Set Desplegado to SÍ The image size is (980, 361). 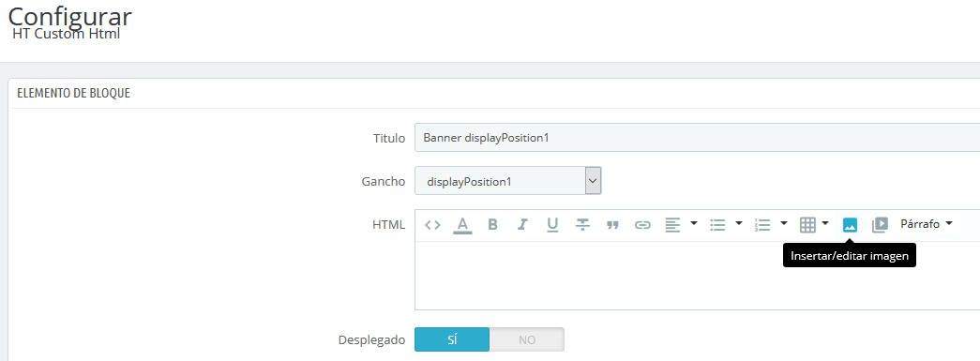coord(452,339)
